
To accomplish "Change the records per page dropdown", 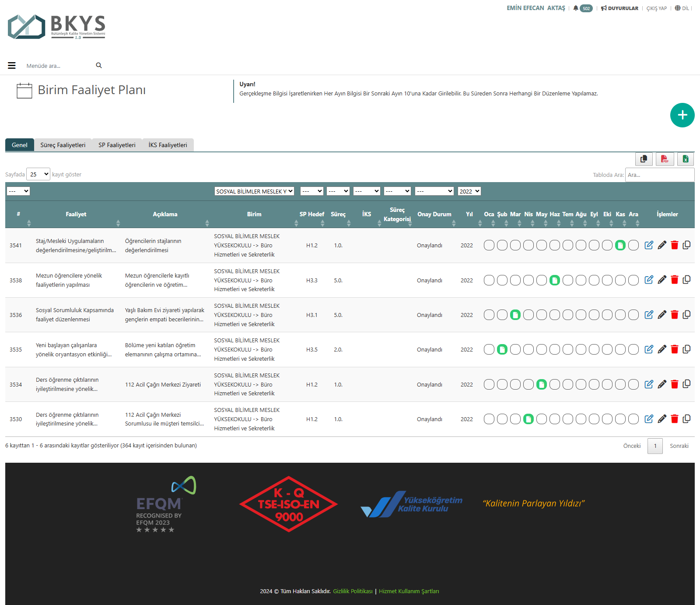I will (38, 174).
